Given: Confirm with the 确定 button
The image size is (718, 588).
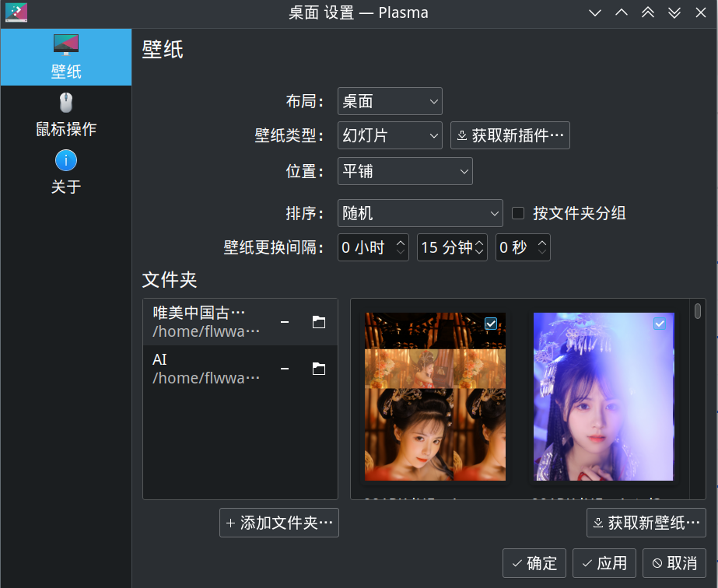Looking at the screenshot, I should [x=534, y=563].
